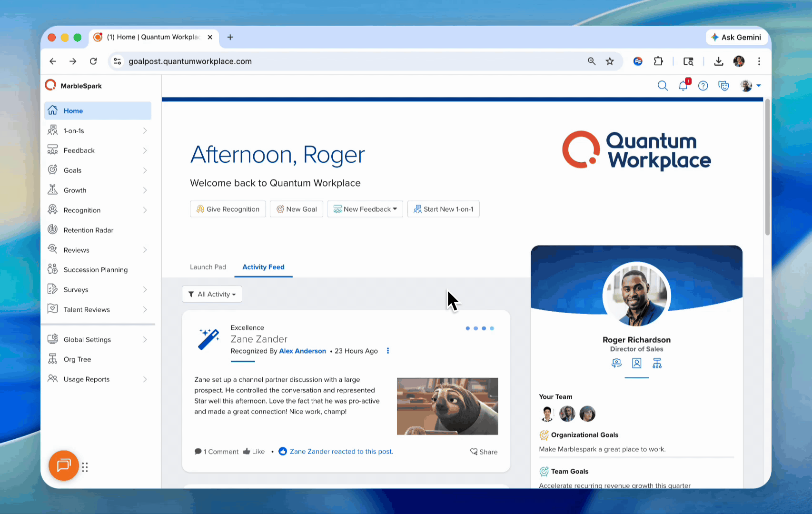Click Roger Richardson's profile photo
The height and width of the screenshot is (514, 812).
pos(636,296)
